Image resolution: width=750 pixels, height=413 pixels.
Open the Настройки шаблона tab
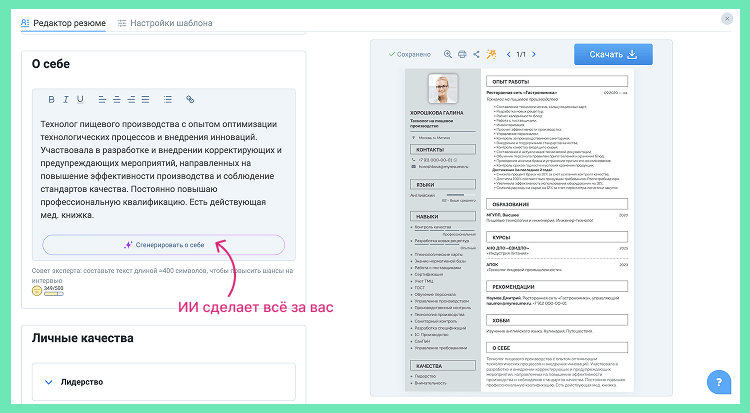[x=165, y=23]
